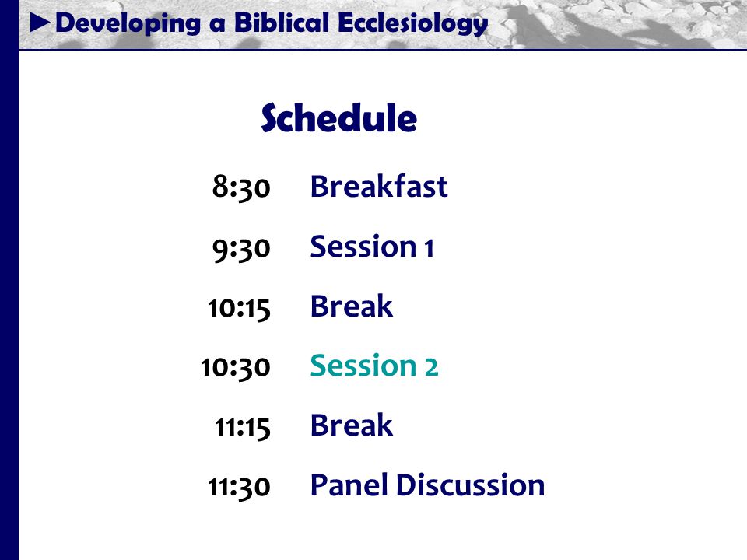The width and height of the screenshot is (747, 560).
Task: Select the 10:15 time entry
Action: point(239,308)
